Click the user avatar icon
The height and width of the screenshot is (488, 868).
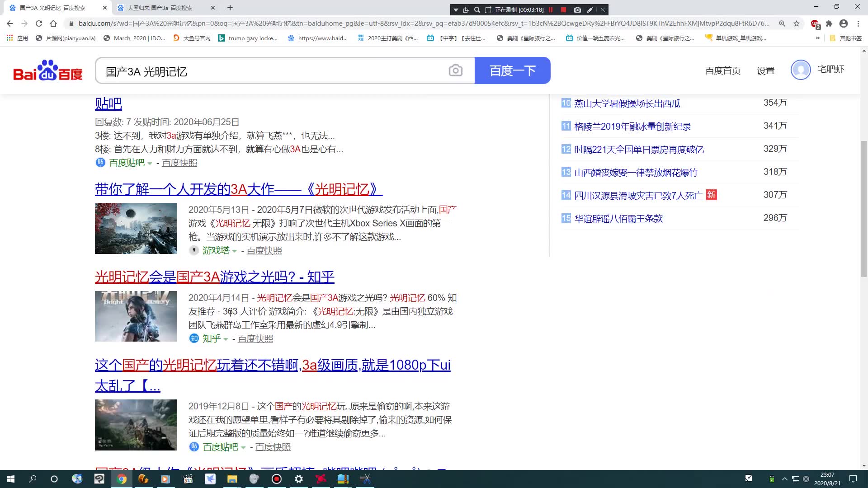point(800,70)
